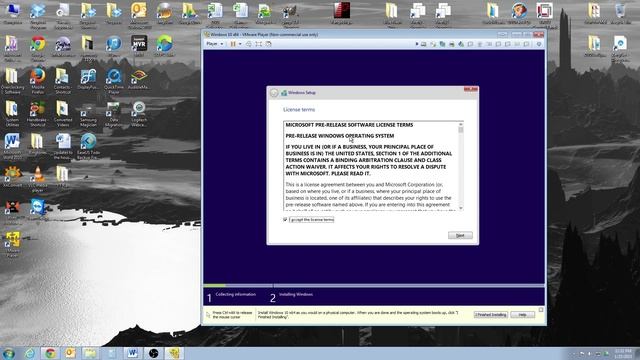Click 'MICROSOFT PRE-RELEASE SOFTWARE LICENSE TERMS' line

click(349, 125)
